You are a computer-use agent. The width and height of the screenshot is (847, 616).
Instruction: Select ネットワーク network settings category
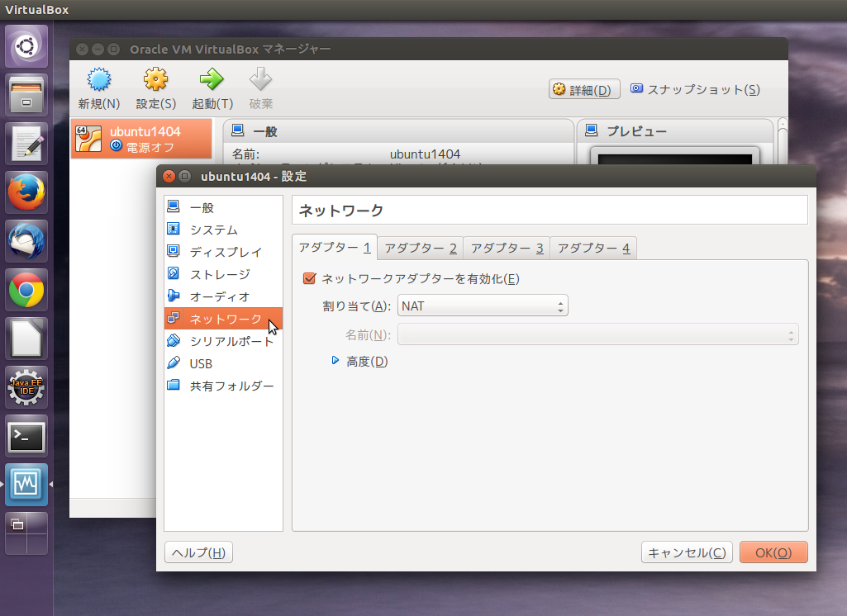click(223, 319)
